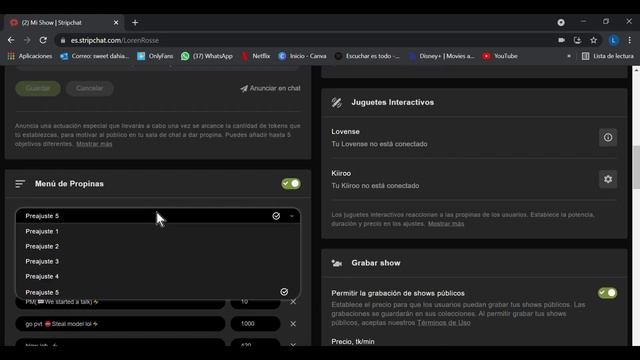Open the Disney+ bookmark
This screenshot has height=360, width=640.
[x=441, y=56]
